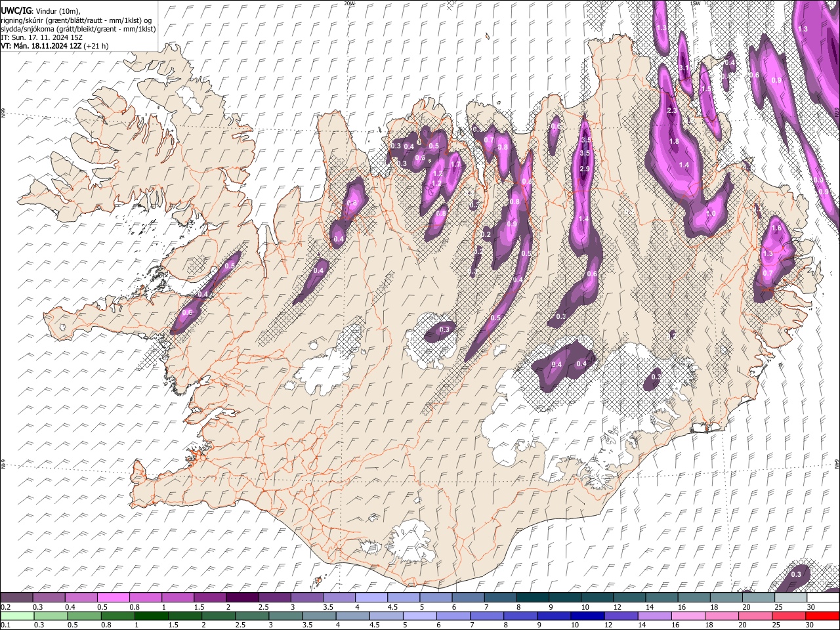Click the "20W" longitude label at top edge
840x630 pixels.
click(349, 3)
